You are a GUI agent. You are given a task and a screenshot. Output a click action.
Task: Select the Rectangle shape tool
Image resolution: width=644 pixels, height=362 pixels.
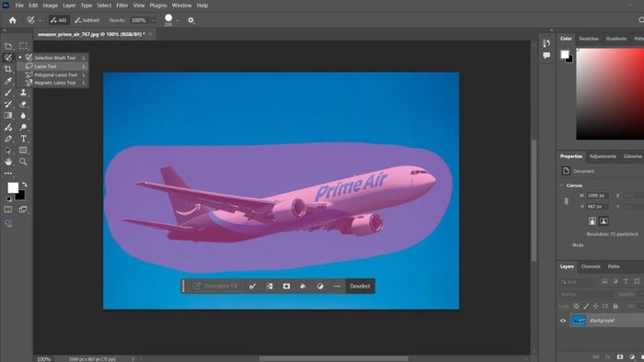point(23,151)
